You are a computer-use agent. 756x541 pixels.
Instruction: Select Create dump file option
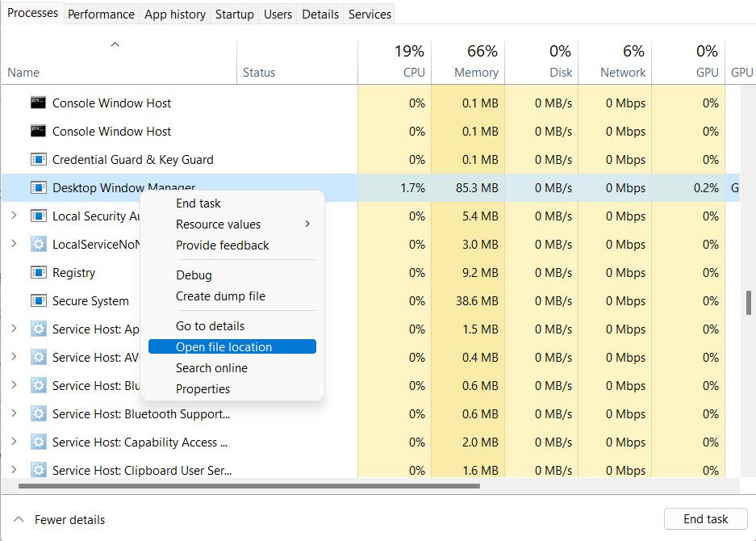pos(219,296)
